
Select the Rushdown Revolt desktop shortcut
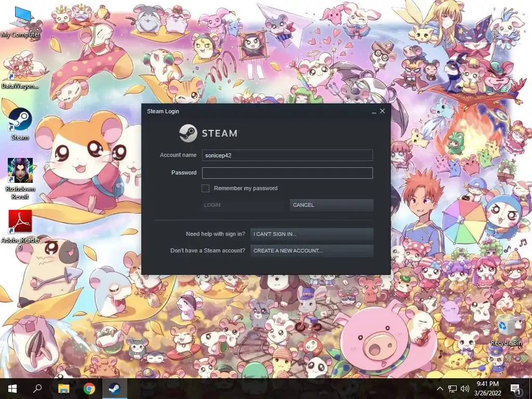click(20, 179)
